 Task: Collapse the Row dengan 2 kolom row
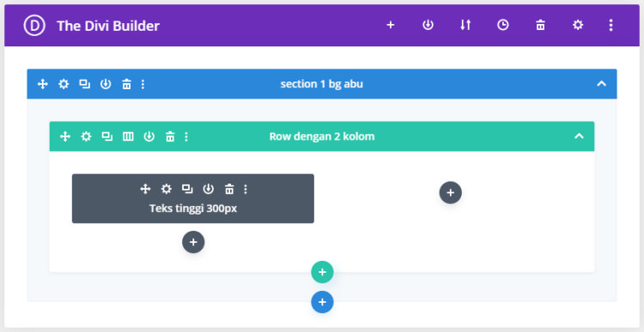tap(579, 136)
